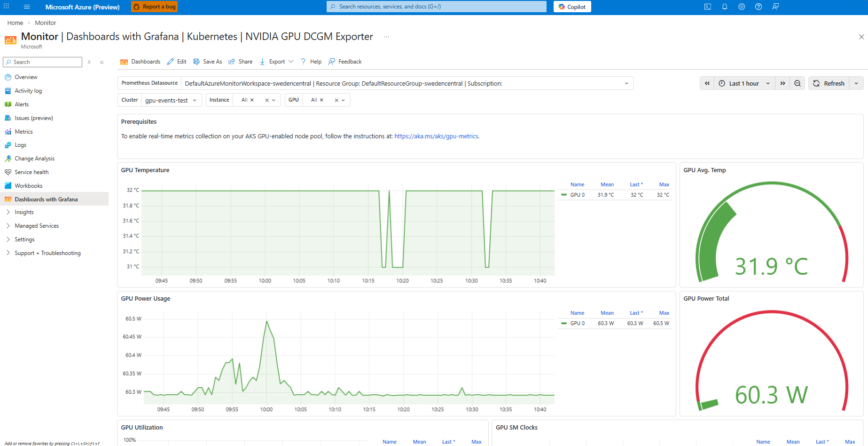The width and height of the screenshot is (868, 446).
Task: Click the Monitor breadcrumb link
Action: pyautogui.click(x=45, y=23)
